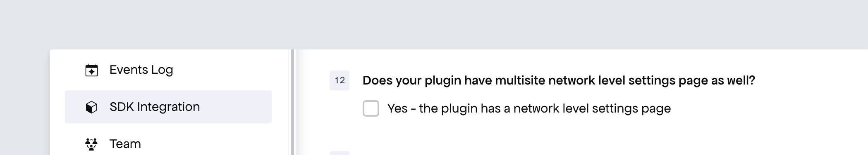Click the gray header area above the panels
The height and width of the screenshot is (155, 868).
pos(434,24)
